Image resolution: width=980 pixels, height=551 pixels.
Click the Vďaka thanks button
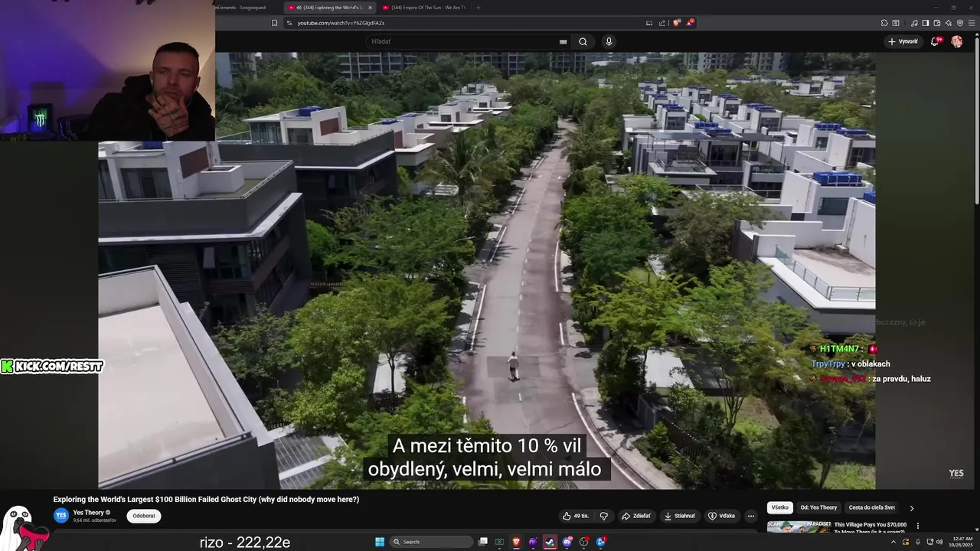pyautogui.click(x=721, y=516)
